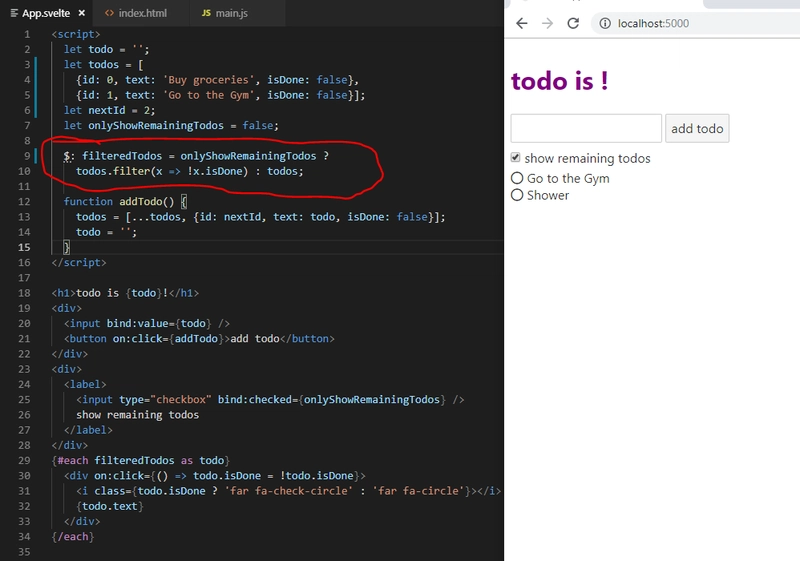
Task: Click the Go to the Gym todo text
Action: (x=568, y=178)
